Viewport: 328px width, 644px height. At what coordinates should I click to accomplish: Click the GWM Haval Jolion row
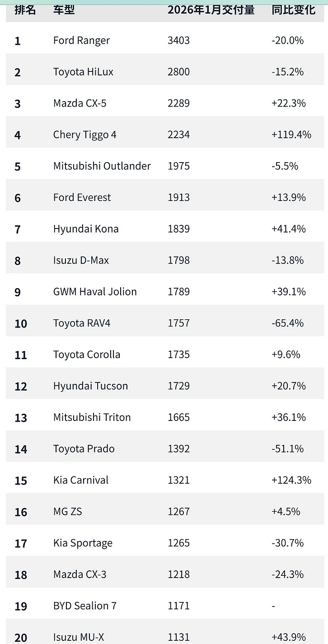point(165,291)
